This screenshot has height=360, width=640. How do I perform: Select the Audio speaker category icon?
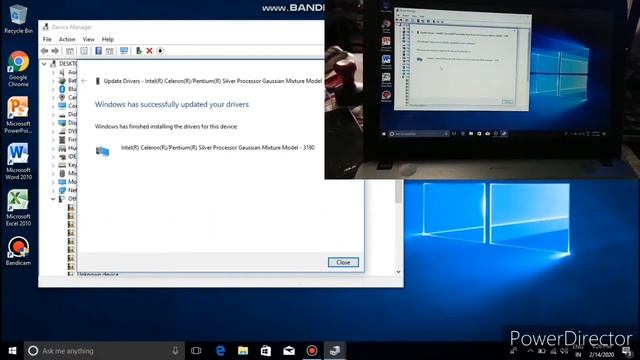[62, 72]
